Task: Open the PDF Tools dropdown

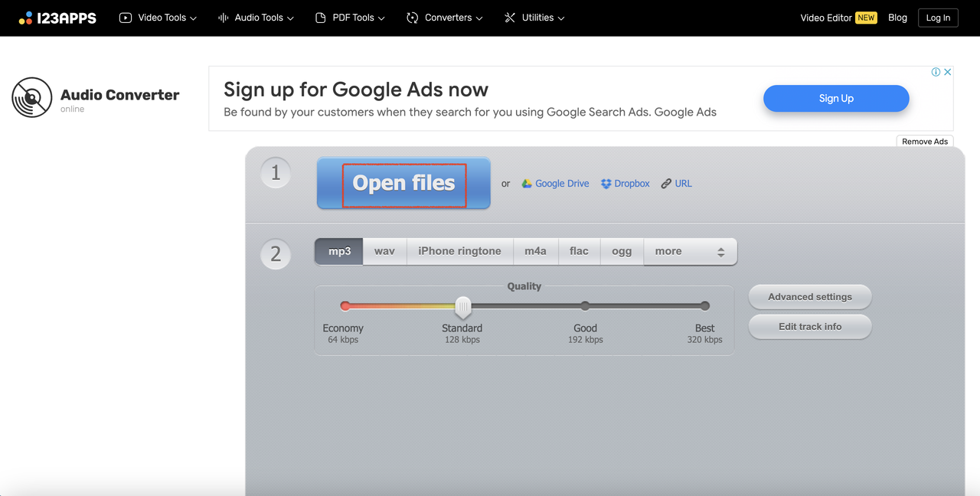Action: [350, 18]
